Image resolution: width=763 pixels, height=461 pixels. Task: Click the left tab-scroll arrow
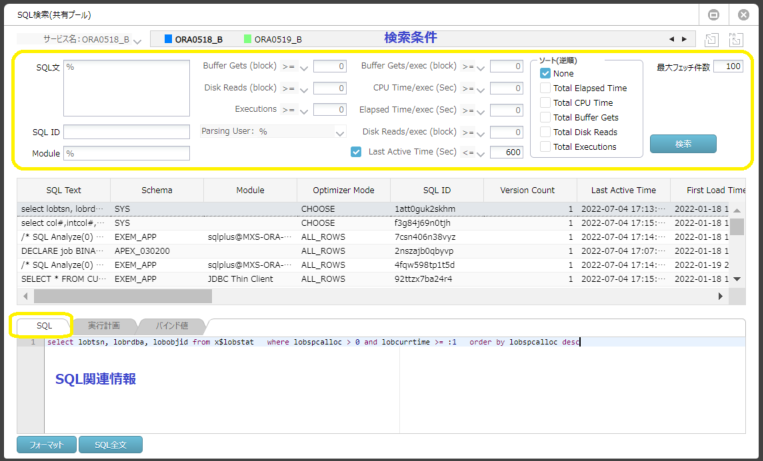click(x=672, y=39)
